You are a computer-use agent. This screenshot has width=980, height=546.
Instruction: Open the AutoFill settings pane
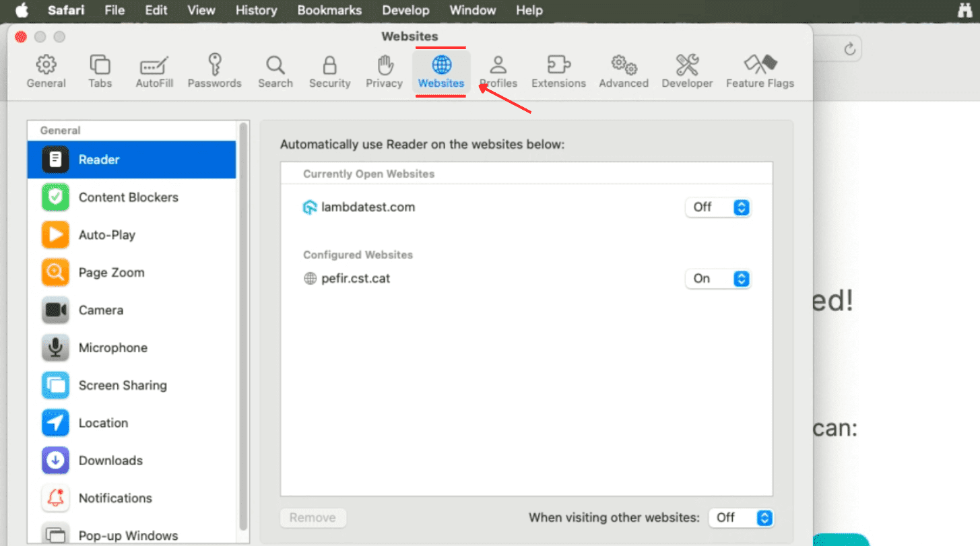tap(154, 72)
